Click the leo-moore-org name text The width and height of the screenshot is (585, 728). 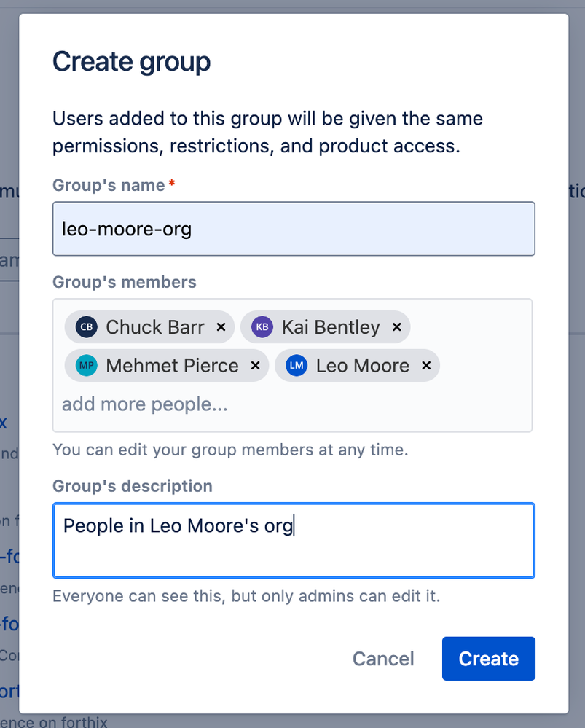click(127, 228)
